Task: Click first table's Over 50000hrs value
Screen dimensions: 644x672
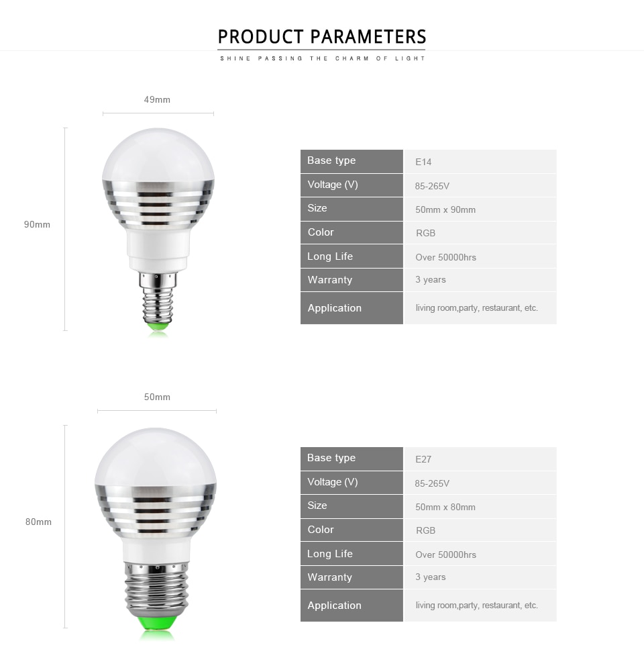Action: [x=445, y=257]
